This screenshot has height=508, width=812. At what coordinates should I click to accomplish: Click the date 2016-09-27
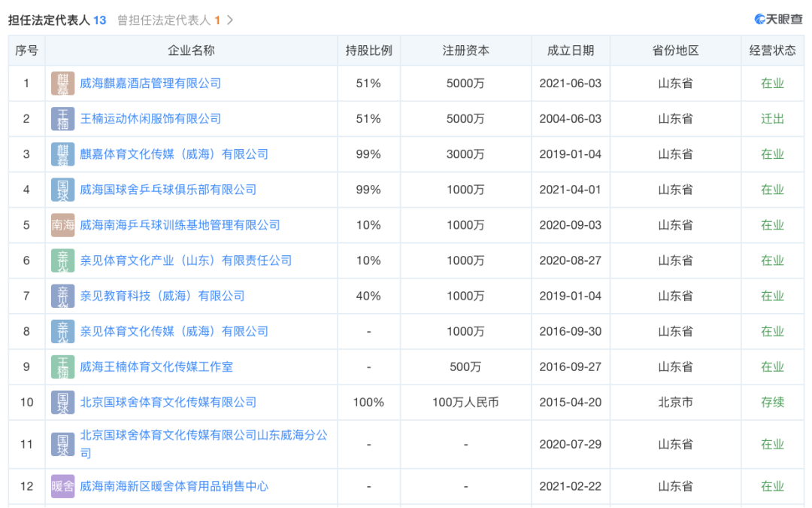pos(570,367)
